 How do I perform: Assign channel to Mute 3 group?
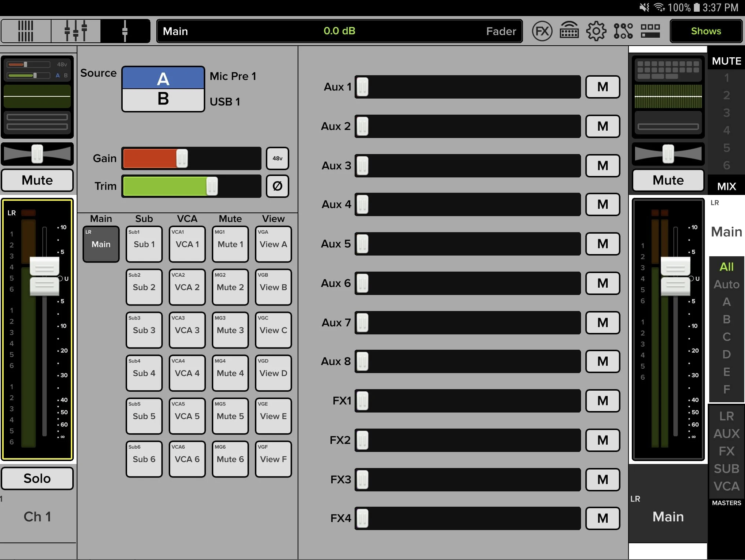coord(230,330)
